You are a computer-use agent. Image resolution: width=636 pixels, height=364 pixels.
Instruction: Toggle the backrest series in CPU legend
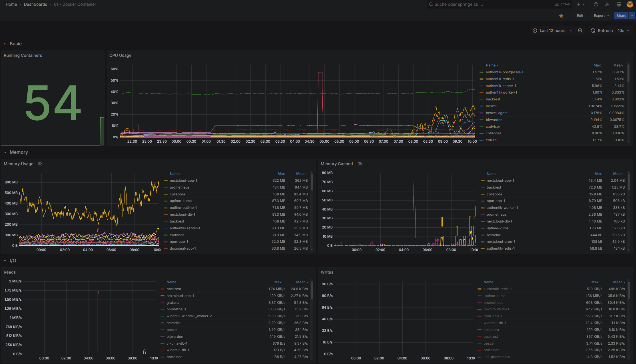(493, 99)
